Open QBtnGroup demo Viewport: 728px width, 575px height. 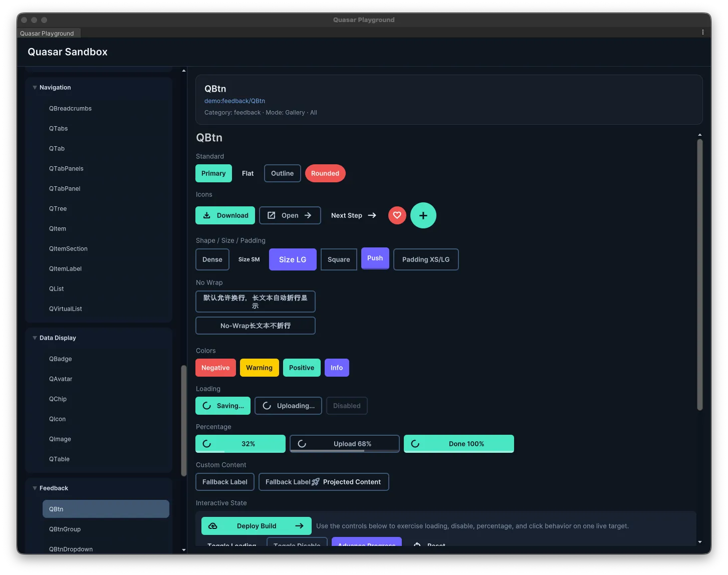point(106,529)
